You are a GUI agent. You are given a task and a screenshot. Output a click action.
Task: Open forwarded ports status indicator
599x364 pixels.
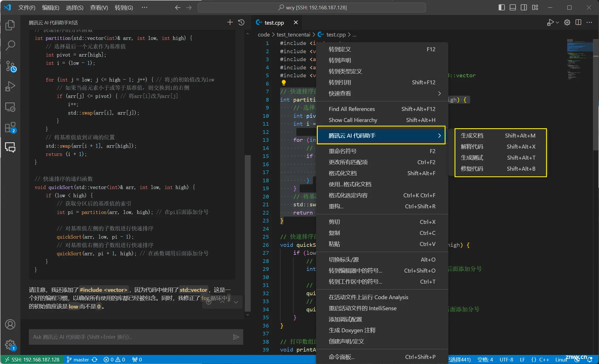tap(137, 359)
